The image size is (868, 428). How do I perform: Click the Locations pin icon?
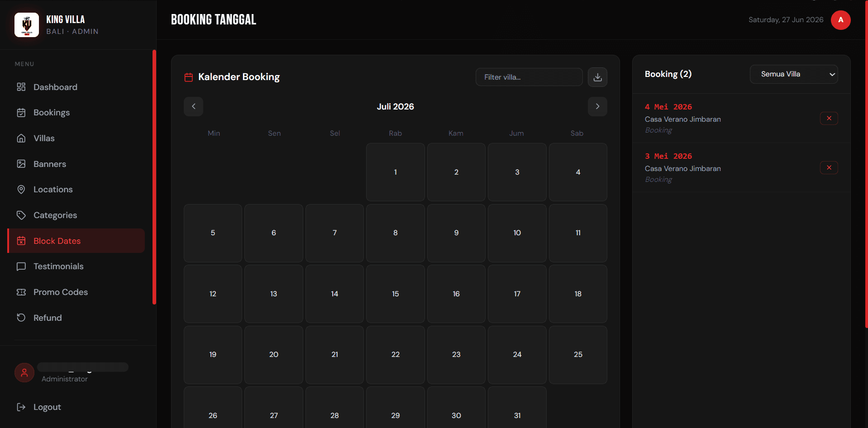(x=21, y=190)
